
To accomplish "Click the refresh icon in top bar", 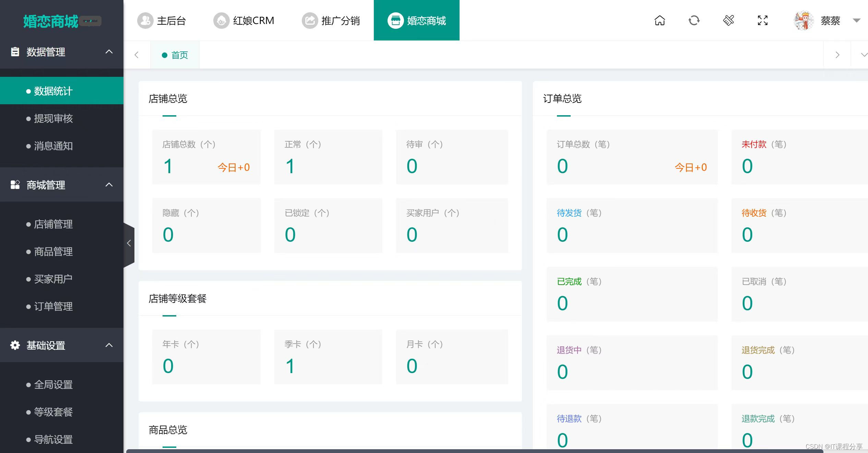I will [x=694, y=21].
